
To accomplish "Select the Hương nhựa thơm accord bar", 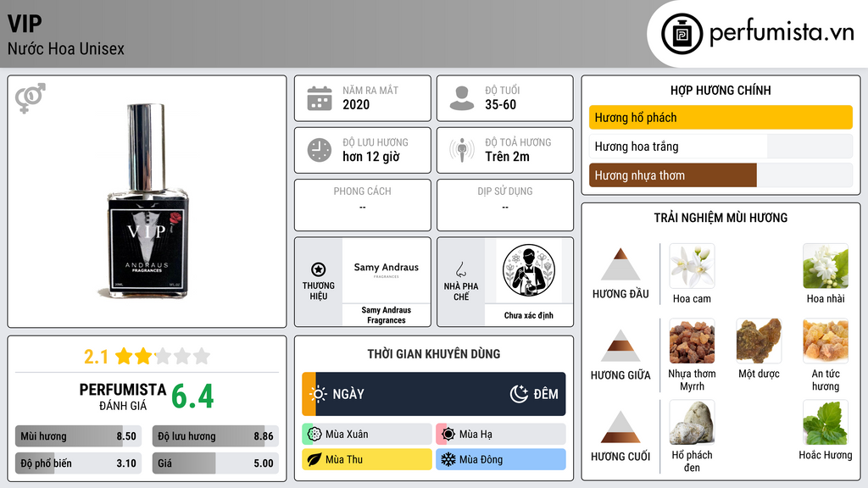I will 721,175.
